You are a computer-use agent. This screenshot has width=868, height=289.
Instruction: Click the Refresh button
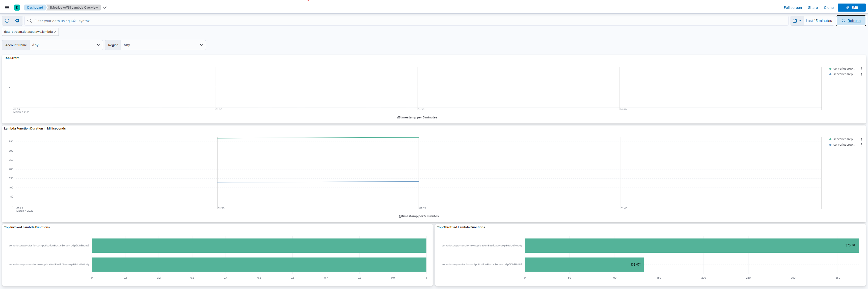[x=851, y=20]
